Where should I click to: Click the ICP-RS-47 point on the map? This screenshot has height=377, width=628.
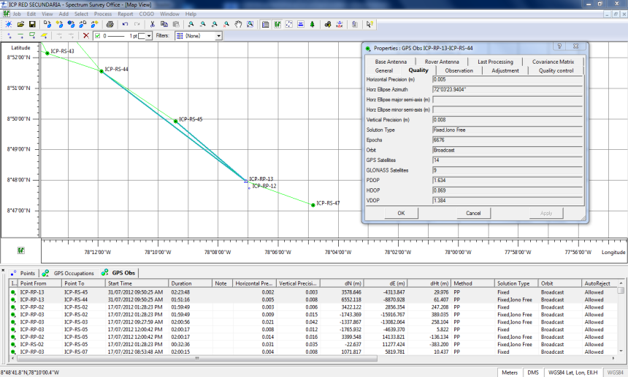coord(313,205)
